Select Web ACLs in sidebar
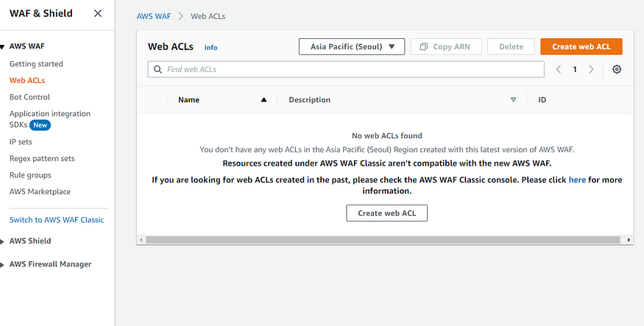The height and width of the screenshot is (326, 644). pyautogui.click(x=27, y=80)
